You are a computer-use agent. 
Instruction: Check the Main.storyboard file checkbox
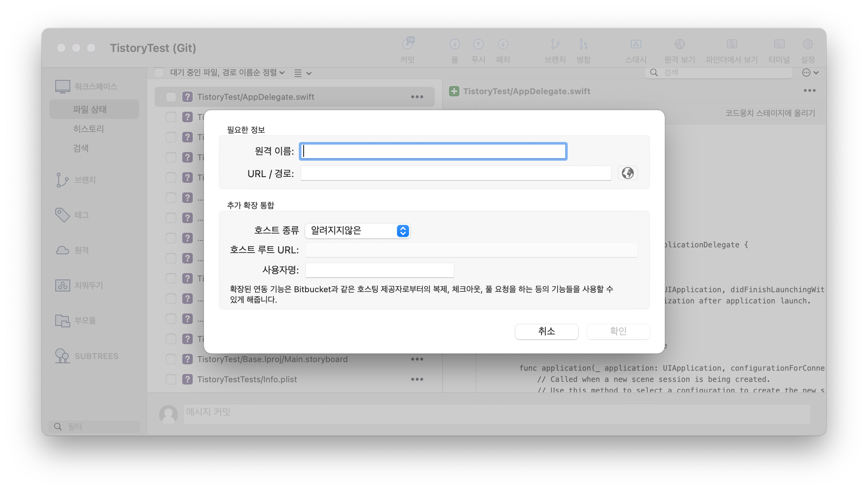point(171,359)
